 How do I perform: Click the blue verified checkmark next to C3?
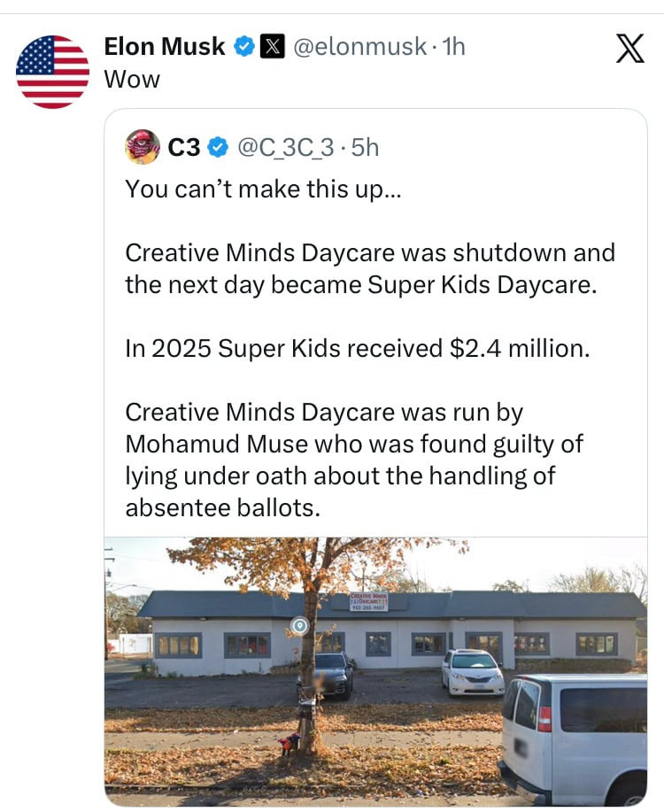tap(216, 148)
